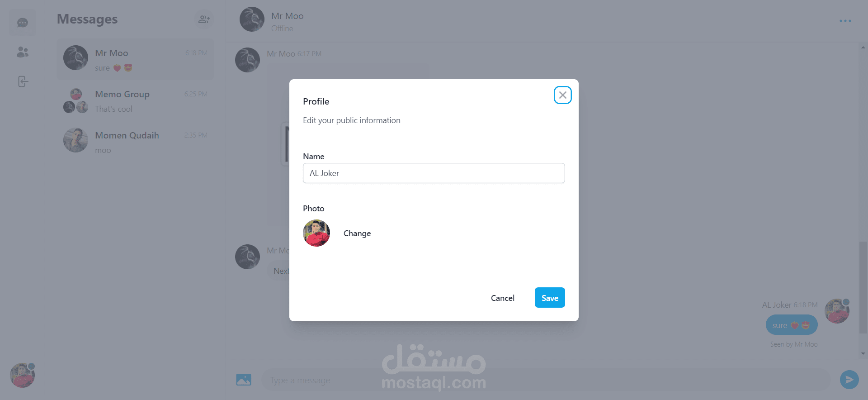Image resolution: width=868 pixels, height=400 pixels.
Task: Click the logout icon in sidebar
Action: point(23,81)
